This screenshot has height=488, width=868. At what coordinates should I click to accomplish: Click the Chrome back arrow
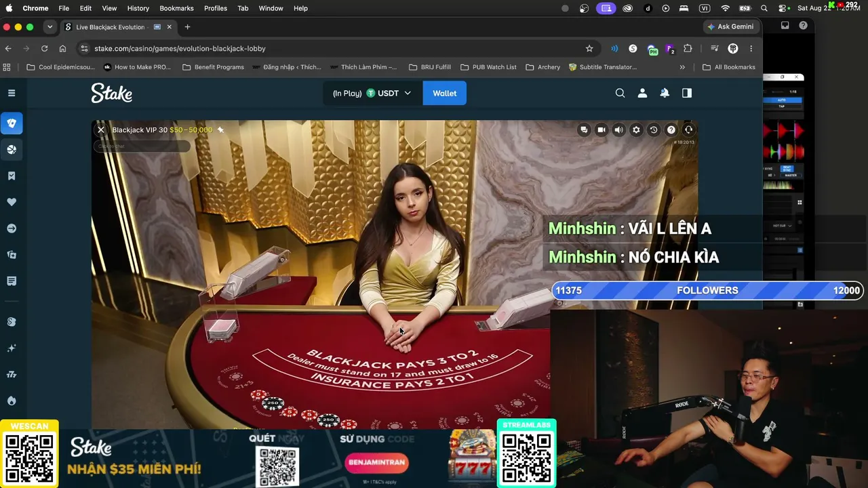(x=8, y=48)
